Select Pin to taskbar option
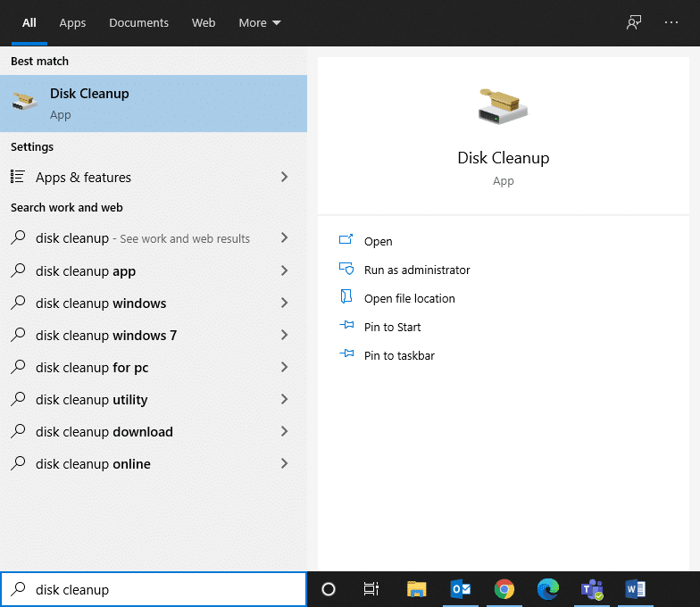 (399, 355)
